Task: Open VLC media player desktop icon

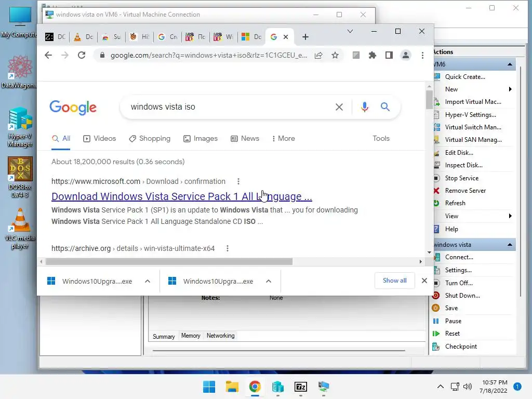Action: 20,229
